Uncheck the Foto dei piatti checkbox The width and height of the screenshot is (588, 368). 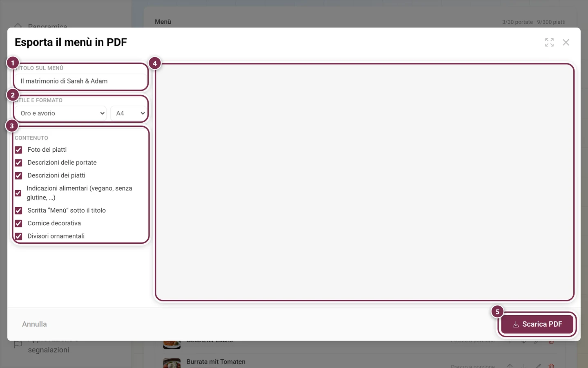[x=18, y=150]
